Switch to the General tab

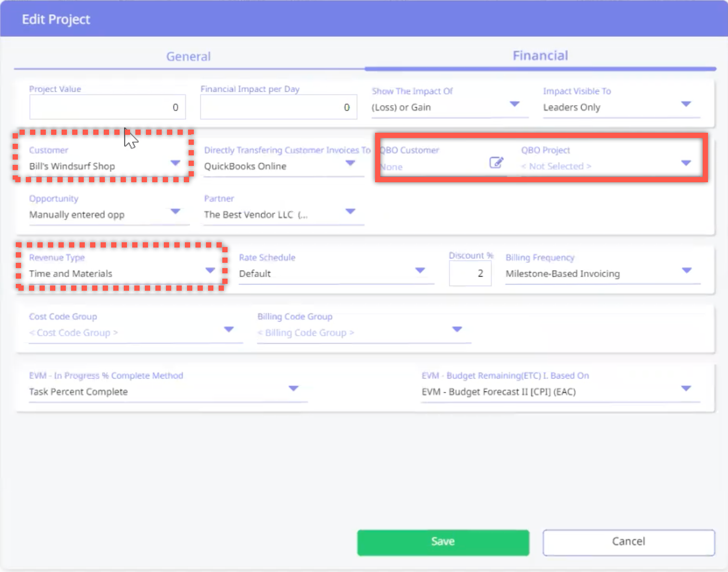[x=189, y=56]
